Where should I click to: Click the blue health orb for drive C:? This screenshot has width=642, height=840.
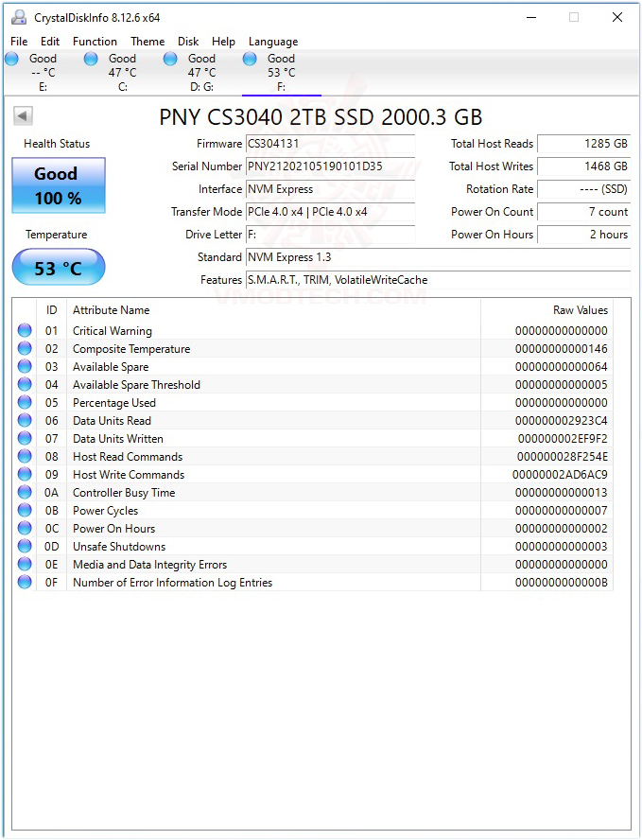point(91,59)
